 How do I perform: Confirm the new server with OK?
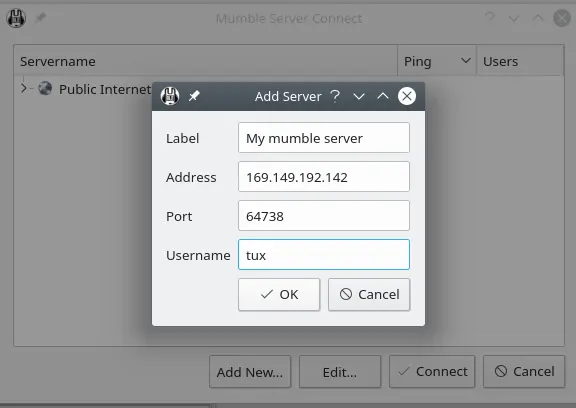[x=279, y=294]
